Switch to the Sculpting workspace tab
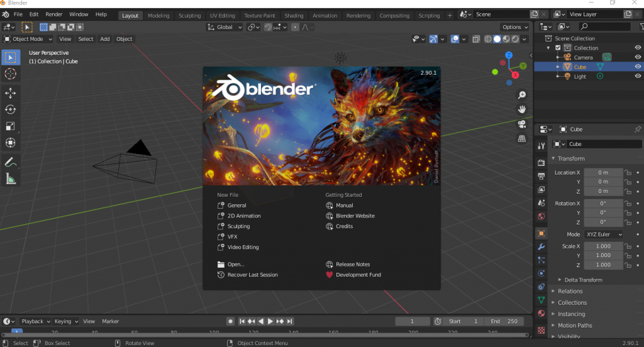Image resolution: width=644 pixels, height=347 pixels. point(190,16)
